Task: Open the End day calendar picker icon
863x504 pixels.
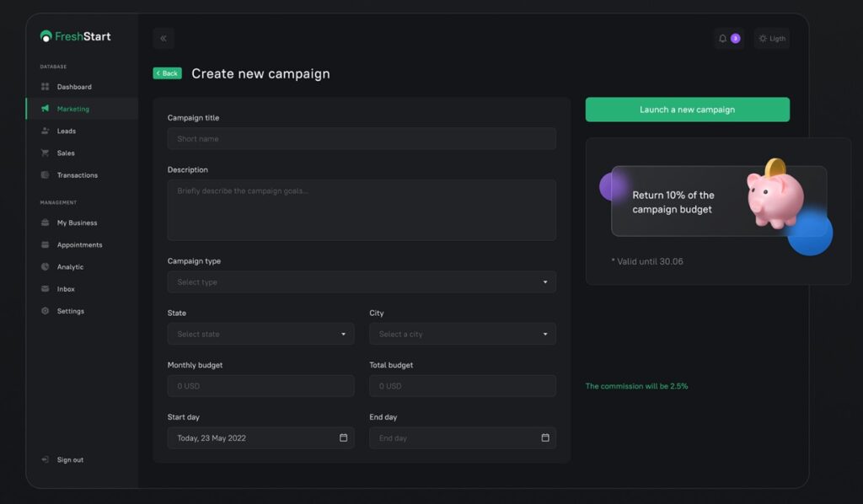Action: (x=545, y=438)
